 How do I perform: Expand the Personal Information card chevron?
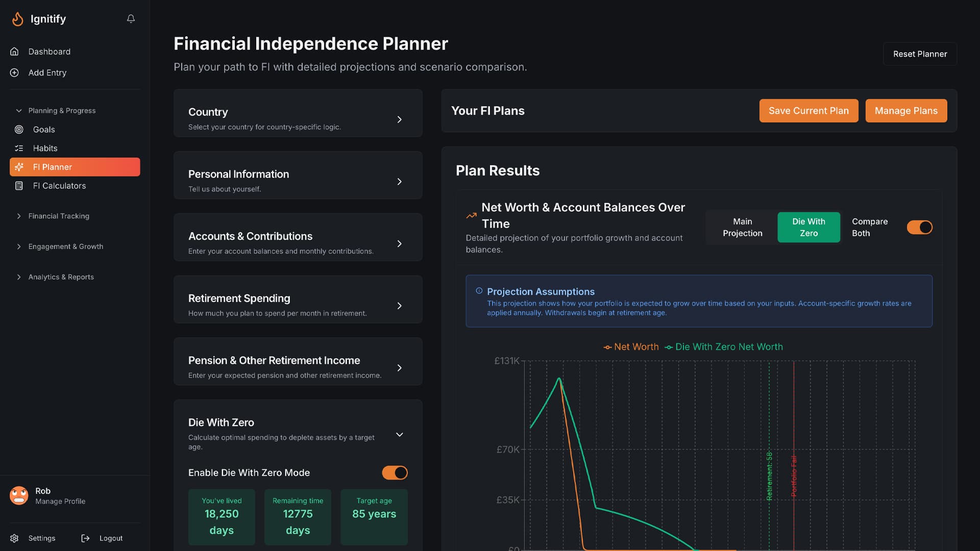(x=399, y=182)
